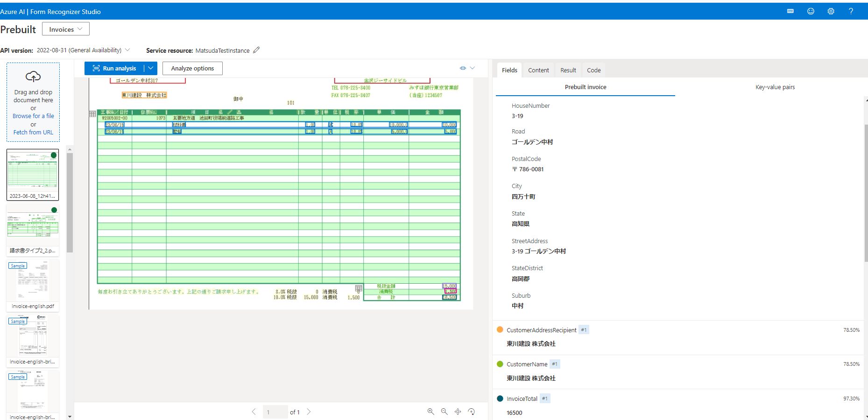Toggle layer visibility eye icon
Screen dimensions: 868x420
pos(463,68)
